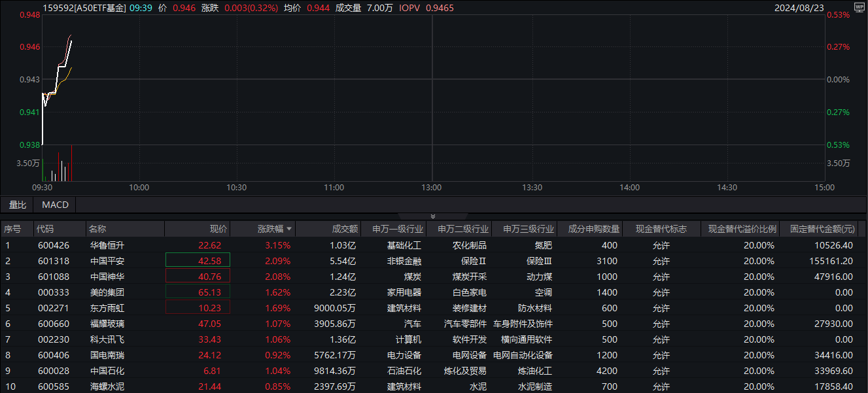Image resolution: width=868 pixels, height=393 pixels.
Task: Sort the table by 现价 column header
Action: (218, 230)
